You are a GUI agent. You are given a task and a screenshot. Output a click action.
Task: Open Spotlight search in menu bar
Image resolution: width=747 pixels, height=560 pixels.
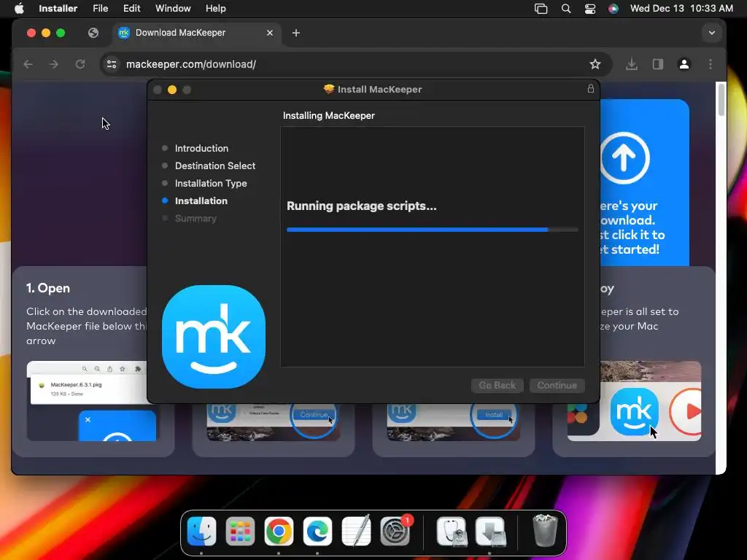click(x=566, y=9)
